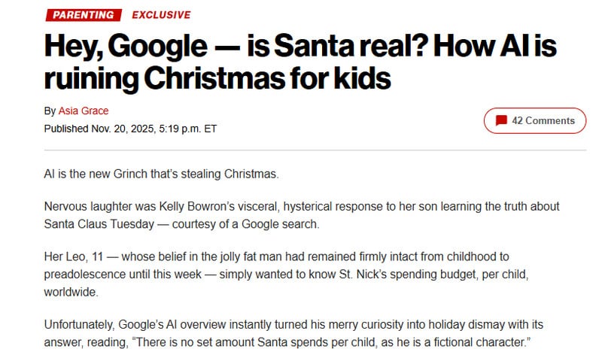Click the word 'By' before author name
This screenshot has width=602, height=364.
pos(50,111)
